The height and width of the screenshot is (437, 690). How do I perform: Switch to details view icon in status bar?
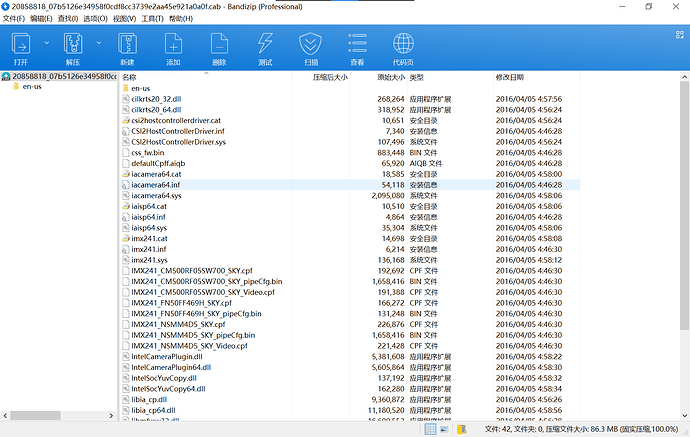430,430
